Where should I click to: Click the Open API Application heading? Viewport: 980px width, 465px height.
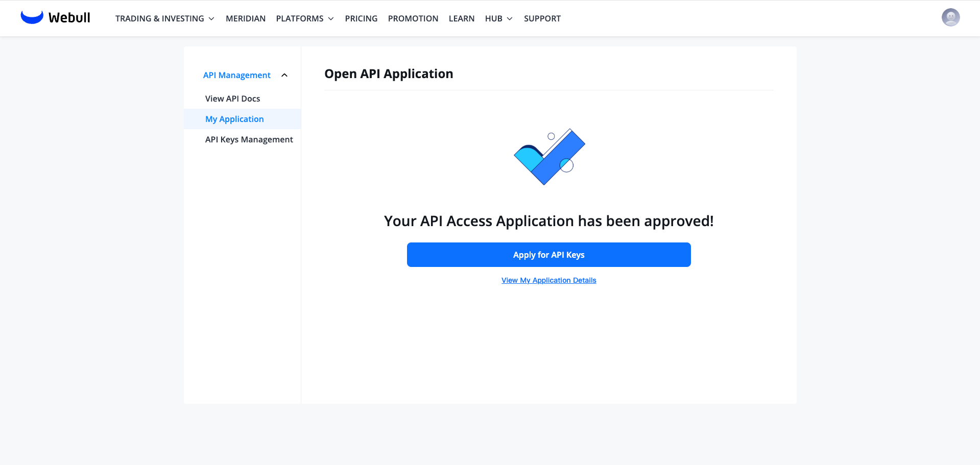(389, 74)
